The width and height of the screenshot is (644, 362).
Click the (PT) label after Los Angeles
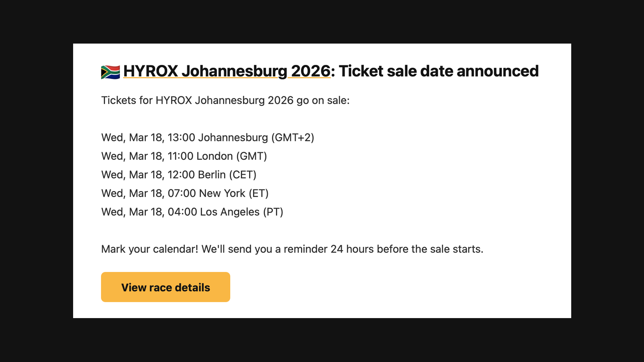(273, 212)
